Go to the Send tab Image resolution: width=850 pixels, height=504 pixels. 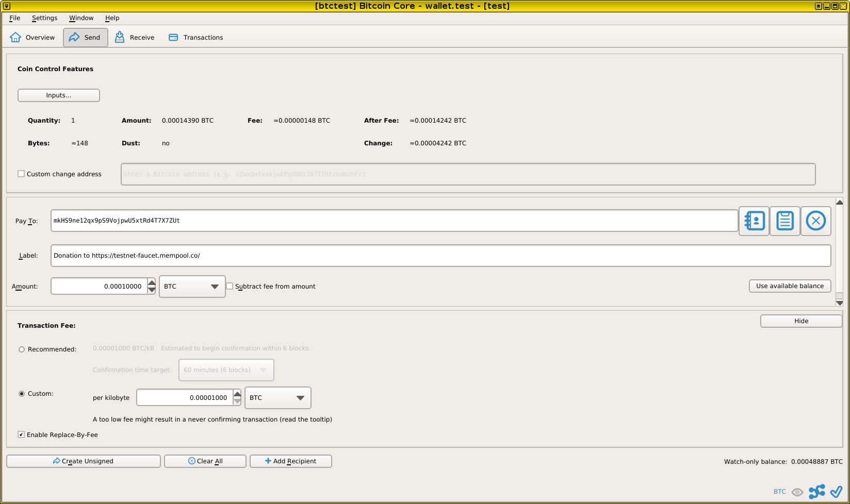tap(86, 38)
